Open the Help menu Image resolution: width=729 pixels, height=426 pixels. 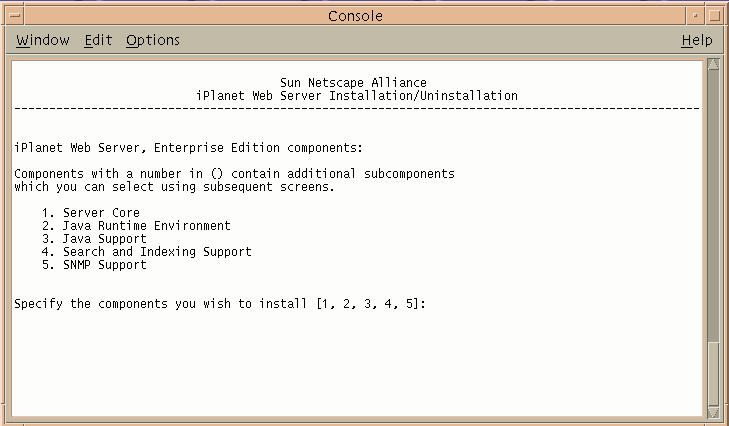click(x=697, y=40)
